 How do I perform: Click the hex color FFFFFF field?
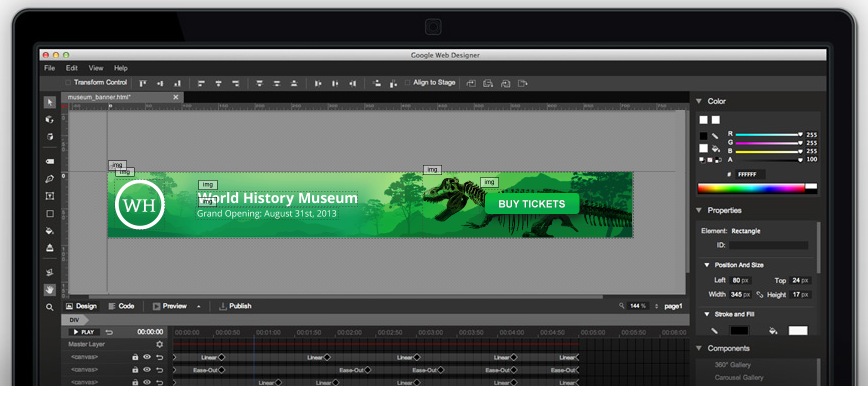click(x=751, y=174)
